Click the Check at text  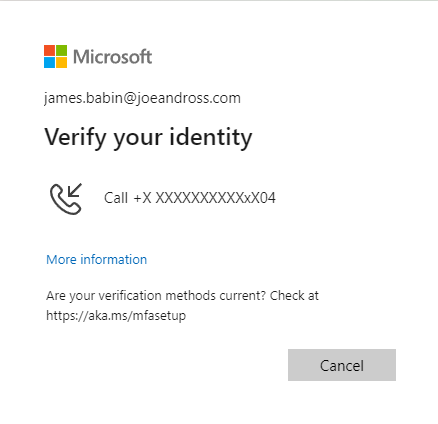[294, 296]
